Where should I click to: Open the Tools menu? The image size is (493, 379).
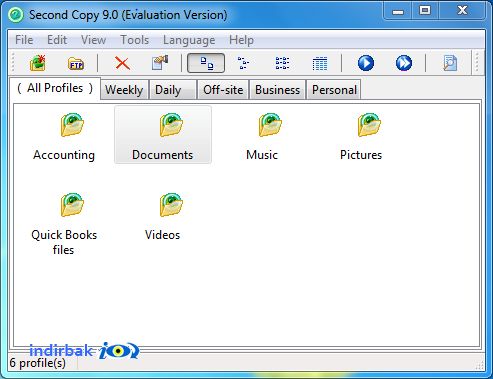pyautogui.click(x=134, y=40)
